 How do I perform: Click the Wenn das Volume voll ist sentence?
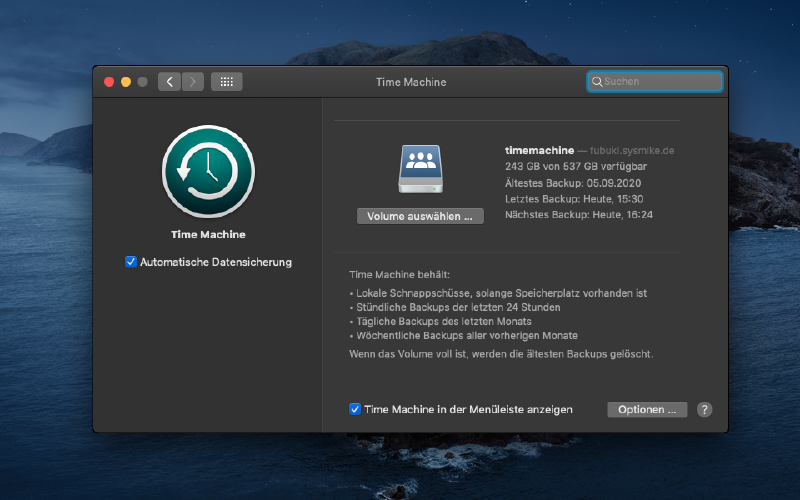click(x=501, y=354)
